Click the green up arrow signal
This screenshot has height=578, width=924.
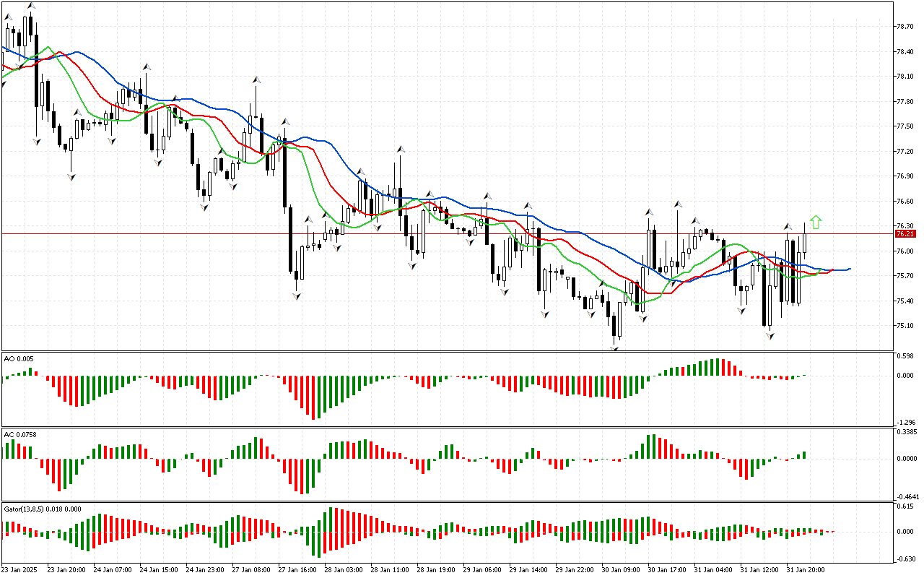(816, 223)
